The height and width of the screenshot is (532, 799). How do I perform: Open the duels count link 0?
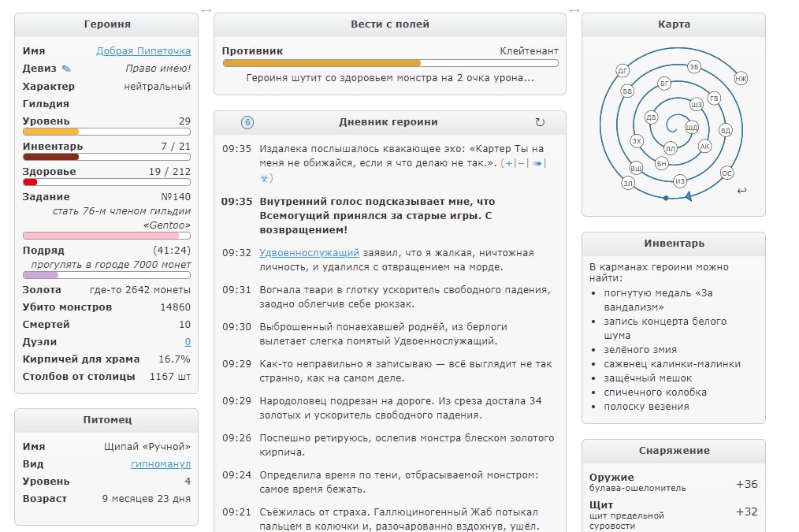tap(188, 342)
